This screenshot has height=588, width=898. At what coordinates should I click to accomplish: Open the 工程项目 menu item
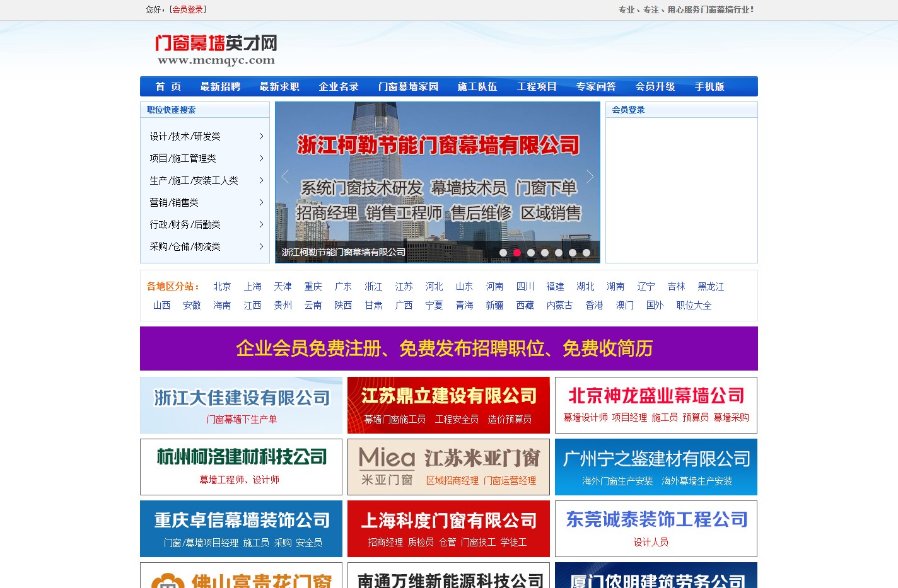537,86
